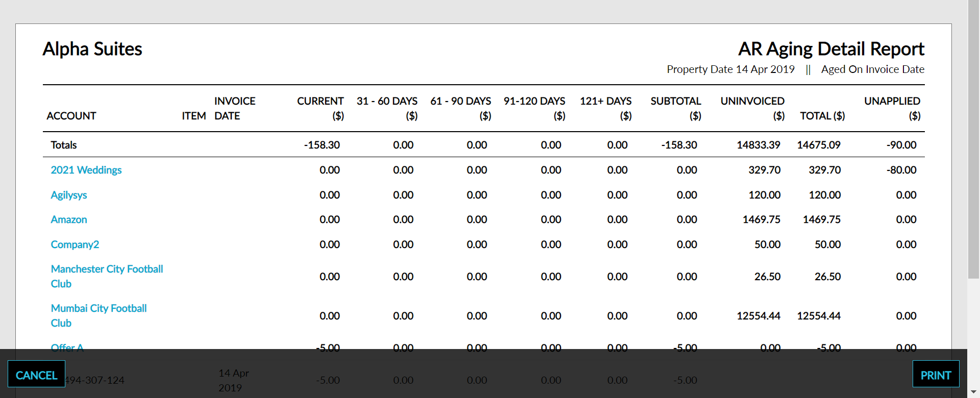
Task: Select the Company2 account link
Action: [x=75, y=244]
